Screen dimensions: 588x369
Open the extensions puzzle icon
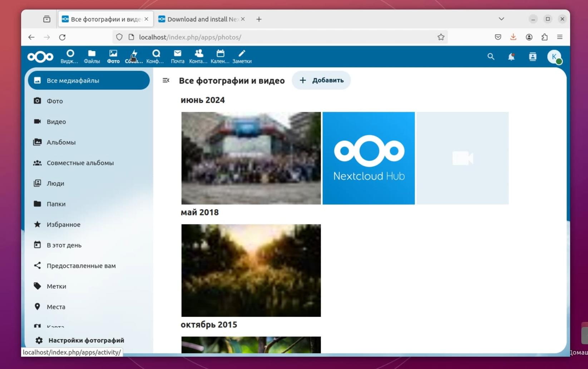click(544, 37)
